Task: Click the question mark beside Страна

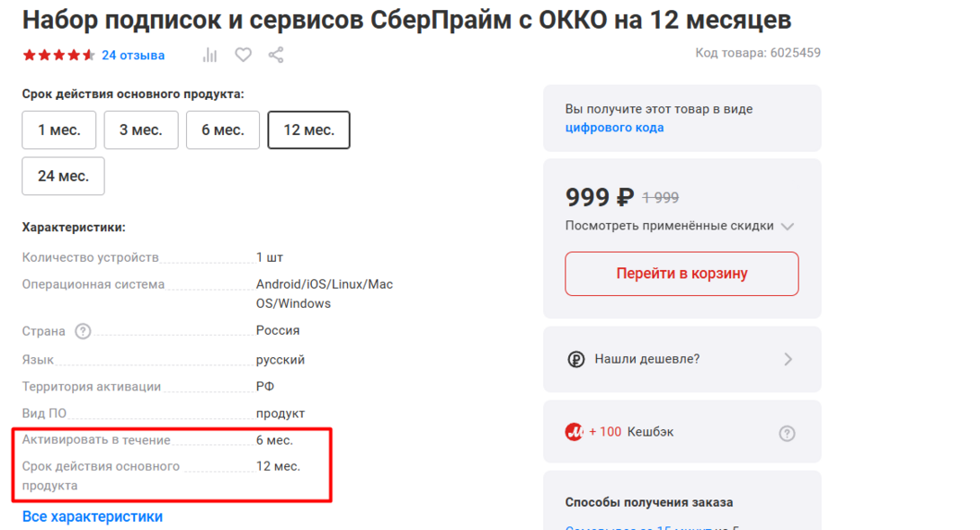Action: point(83,330)
